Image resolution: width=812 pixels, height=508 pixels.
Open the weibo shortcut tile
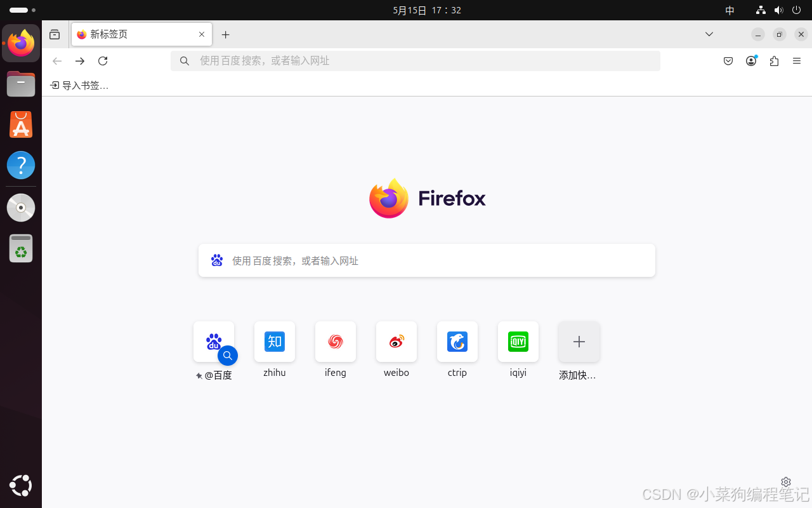tap(396, 342)
